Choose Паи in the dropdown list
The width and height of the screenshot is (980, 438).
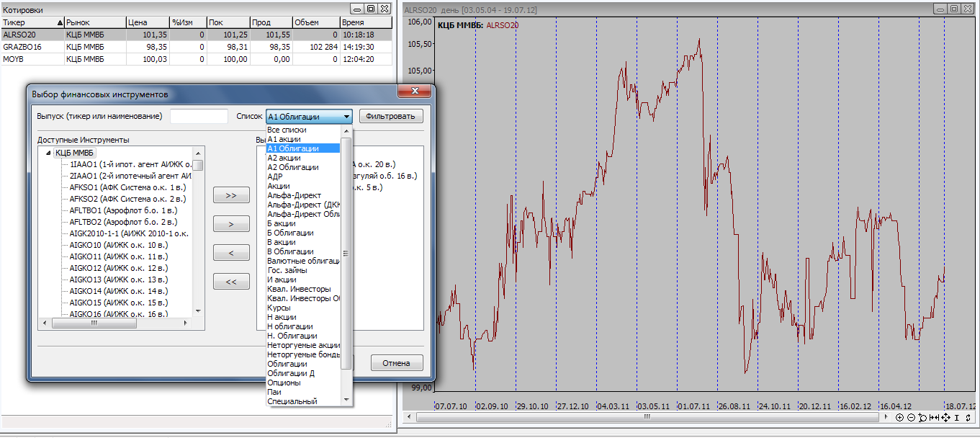click(303, 392)
